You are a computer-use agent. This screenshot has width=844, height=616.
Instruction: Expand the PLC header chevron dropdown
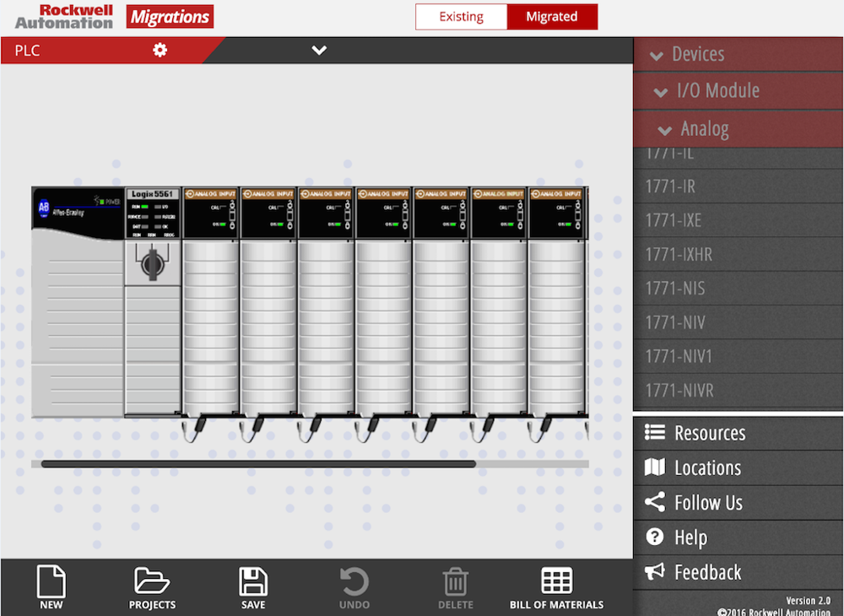point(319,51)
